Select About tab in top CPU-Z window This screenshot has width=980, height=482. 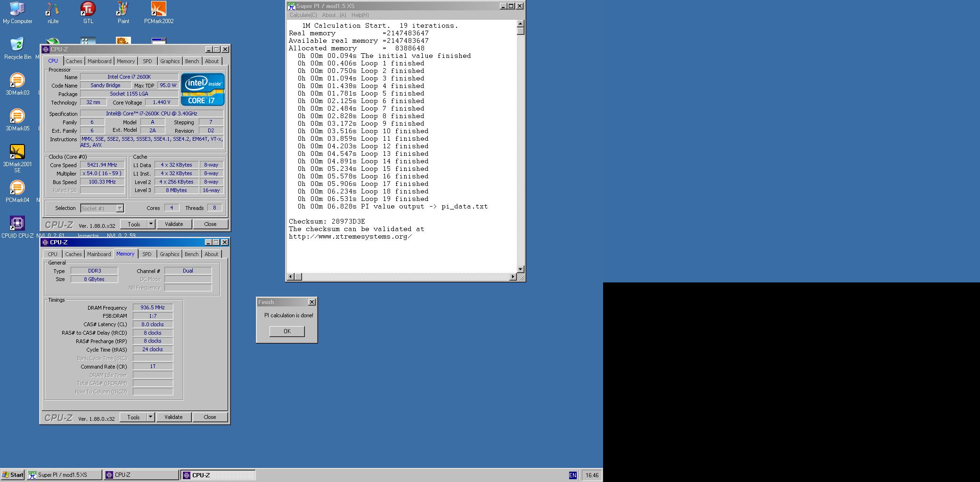(212, 61)
